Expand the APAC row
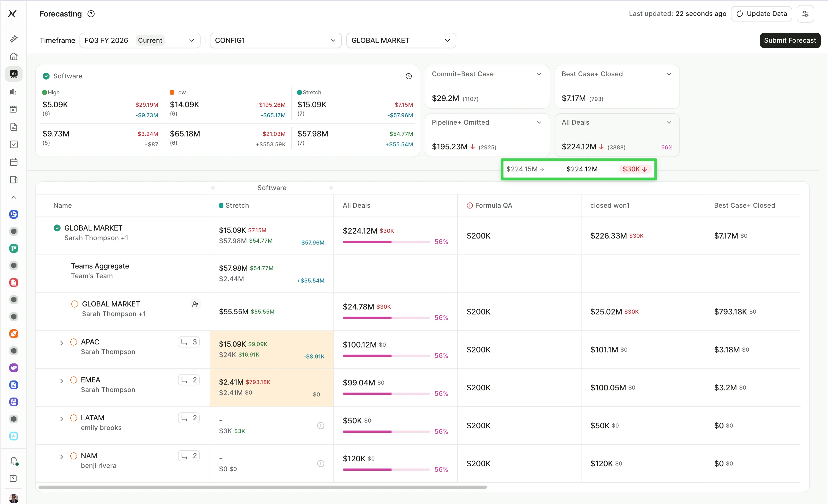Image resolution: width=828 pixels, height=504 pixels. 61,343
